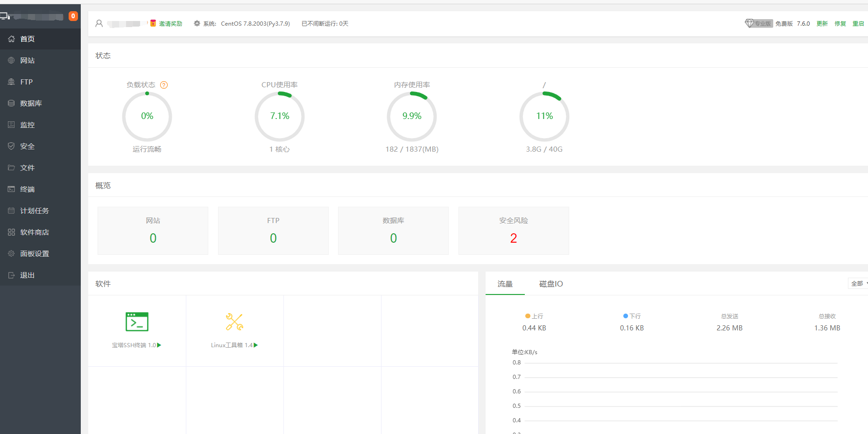Click the 退出 logout icon in sidebar
Viewport: 868px width, 434px height.
[11, 275]
